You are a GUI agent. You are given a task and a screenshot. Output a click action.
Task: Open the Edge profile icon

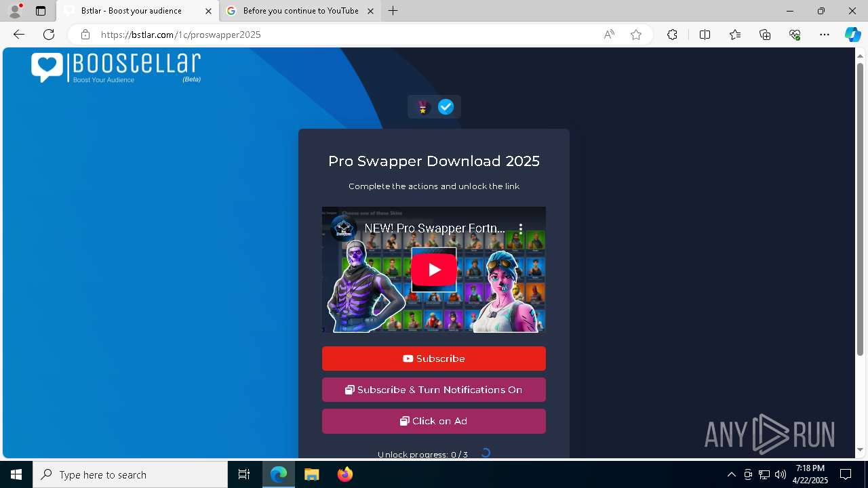click(x=15, y=11)
